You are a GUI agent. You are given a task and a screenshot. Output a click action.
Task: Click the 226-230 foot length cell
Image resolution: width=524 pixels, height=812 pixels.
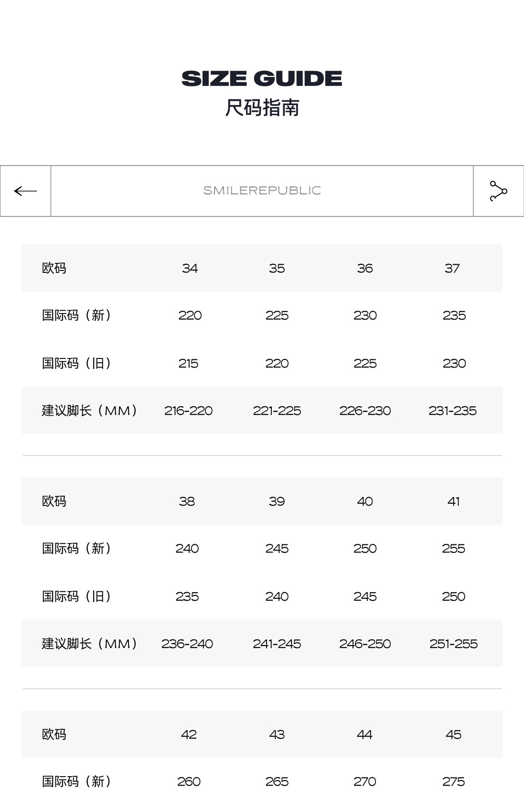[365, 411]
